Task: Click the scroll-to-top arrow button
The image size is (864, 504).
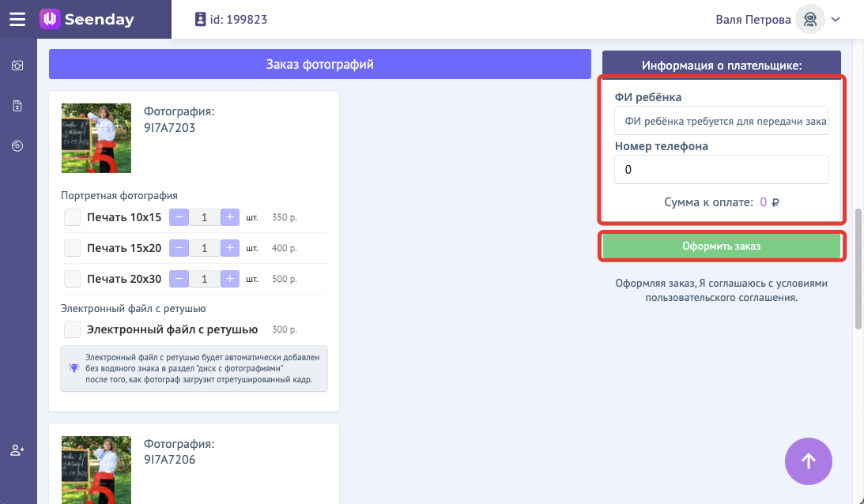Action: coord(808,461)
